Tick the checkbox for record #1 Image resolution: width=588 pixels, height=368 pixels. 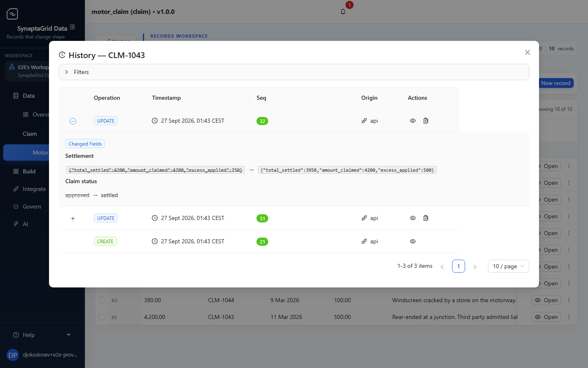[102, 317]
